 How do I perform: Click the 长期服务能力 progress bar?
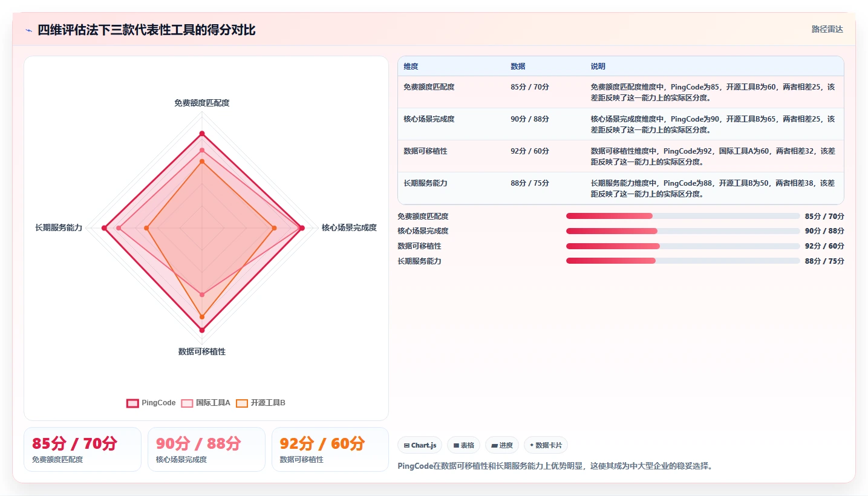click(683, 261)
